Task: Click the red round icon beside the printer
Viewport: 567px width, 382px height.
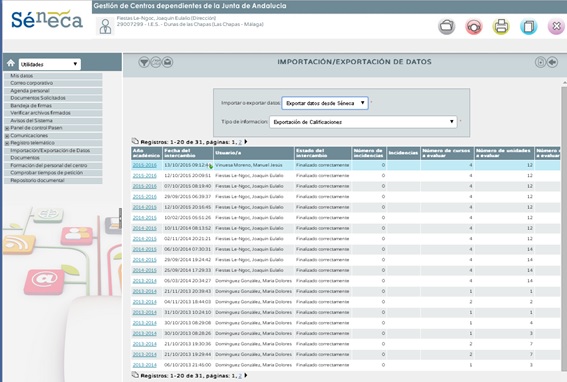Action: pos(474,26)
